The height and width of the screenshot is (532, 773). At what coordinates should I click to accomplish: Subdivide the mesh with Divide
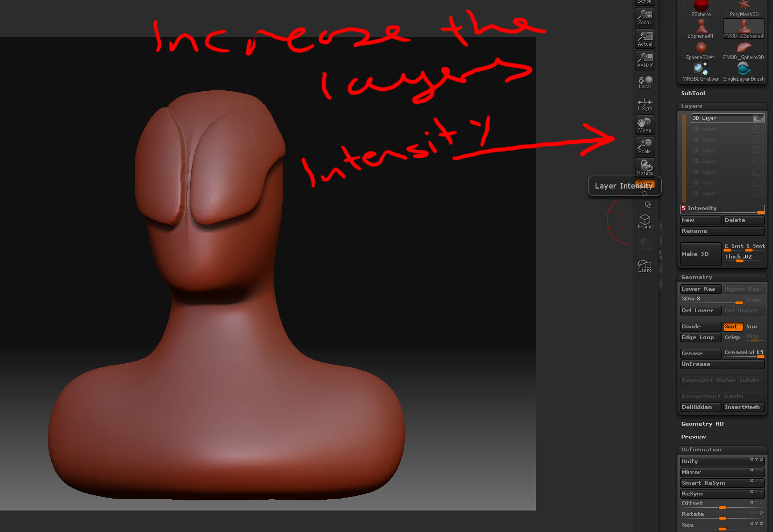click(x=700, y=327)
